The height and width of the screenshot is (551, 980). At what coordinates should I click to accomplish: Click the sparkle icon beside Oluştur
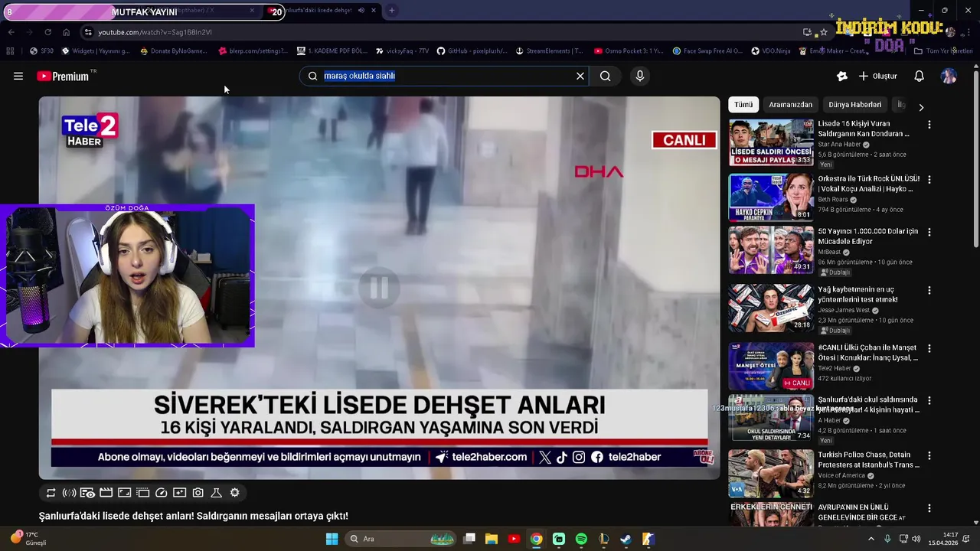click(842, 76)
